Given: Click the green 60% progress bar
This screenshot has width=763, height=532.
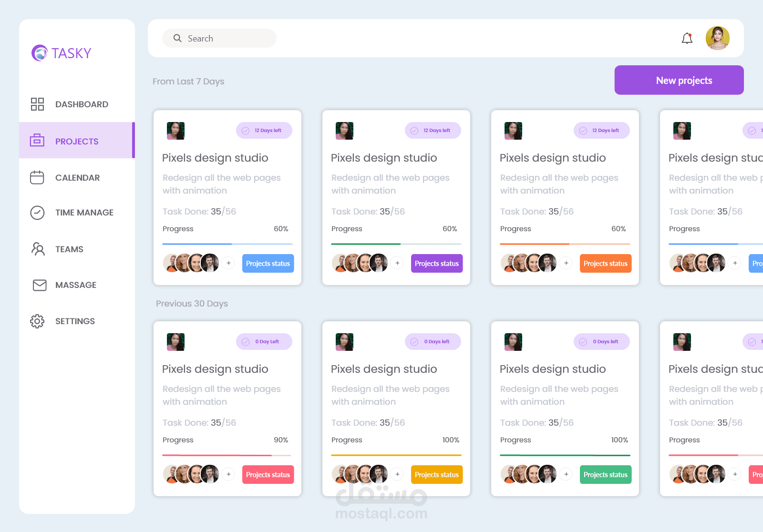Looking at the screenshot, I should click(x=396, y=244).
